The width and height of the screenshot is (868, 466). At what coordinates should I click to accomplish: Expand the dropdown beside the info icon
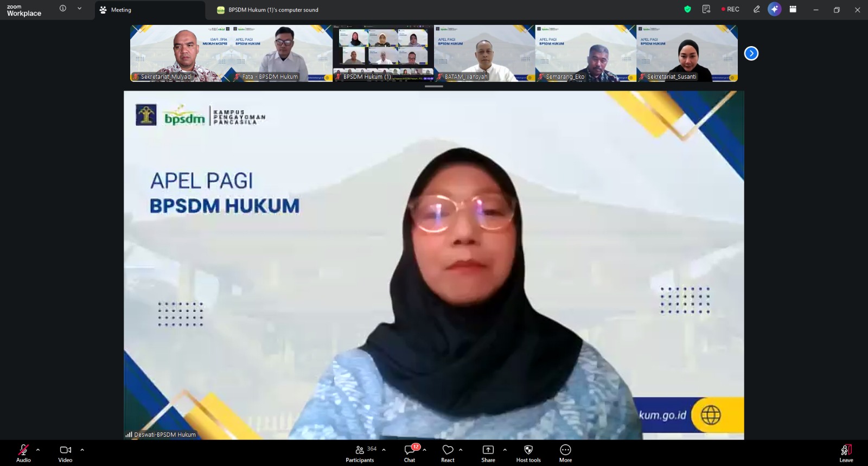80,9
